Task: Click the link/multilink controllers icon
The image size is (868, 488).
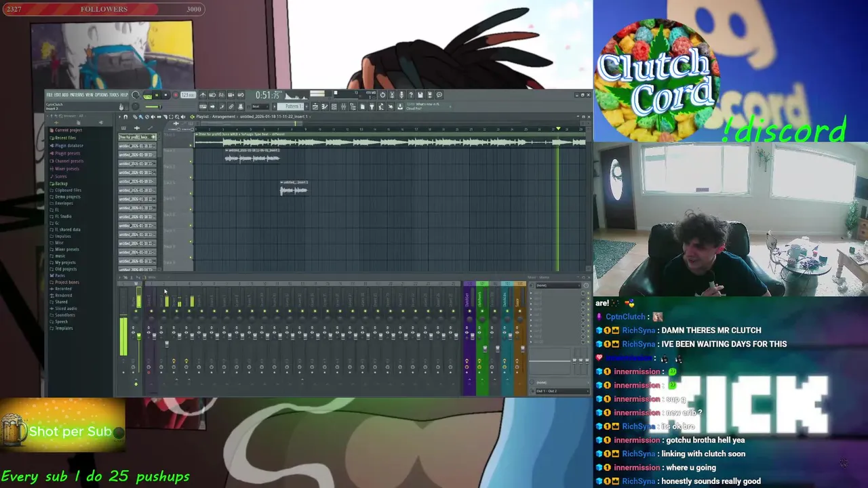Action: [x=231, y=106]
